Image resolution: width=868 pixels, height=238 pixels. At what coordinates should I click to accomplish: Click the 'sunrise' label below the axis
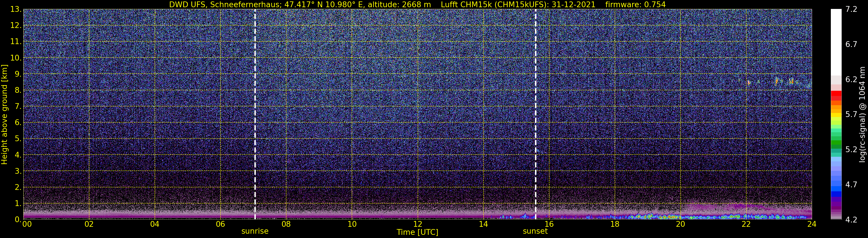coord(255,231)
